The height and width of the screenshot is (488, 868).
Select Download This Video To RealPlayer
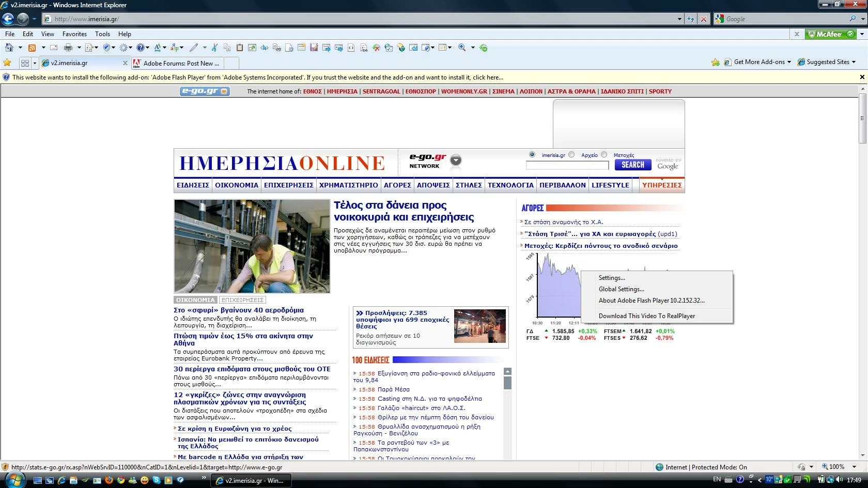click(647, 316)
